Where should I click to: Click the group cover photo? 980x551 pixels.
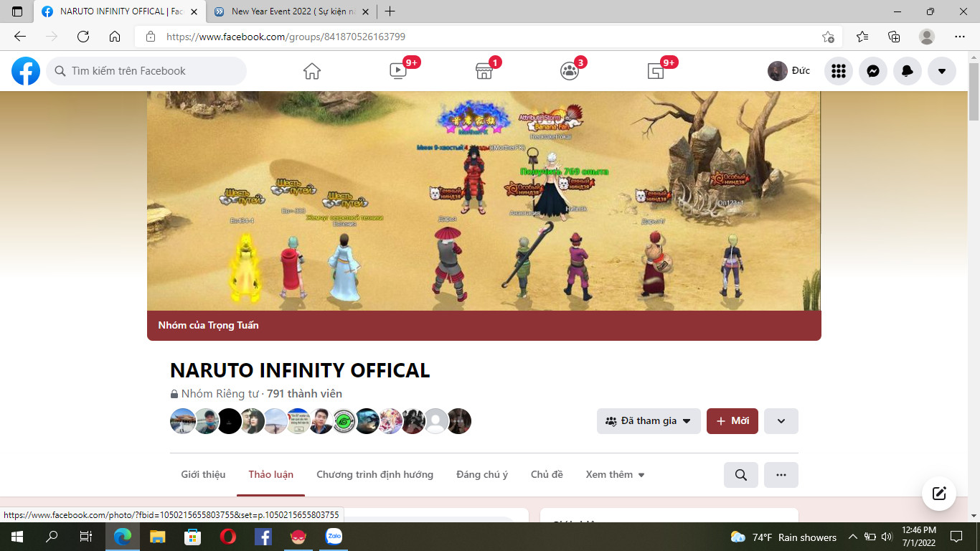point(484,201)
